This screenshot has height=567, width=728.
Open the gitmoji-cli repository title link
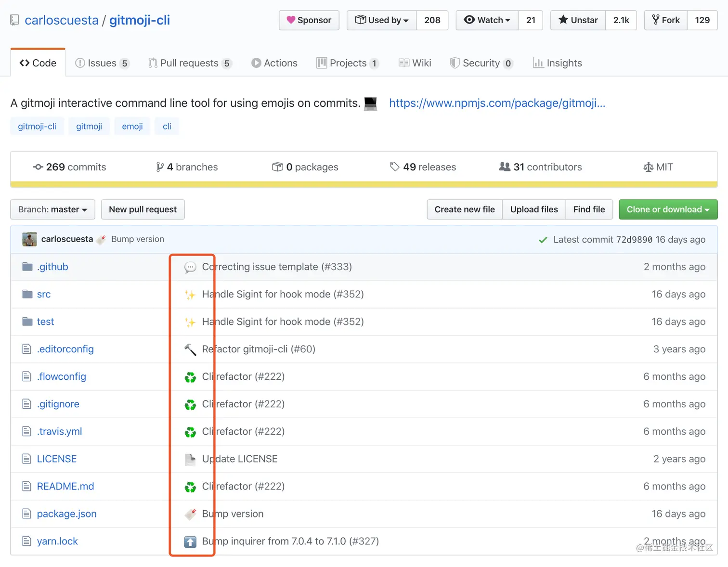pos(140,20)
